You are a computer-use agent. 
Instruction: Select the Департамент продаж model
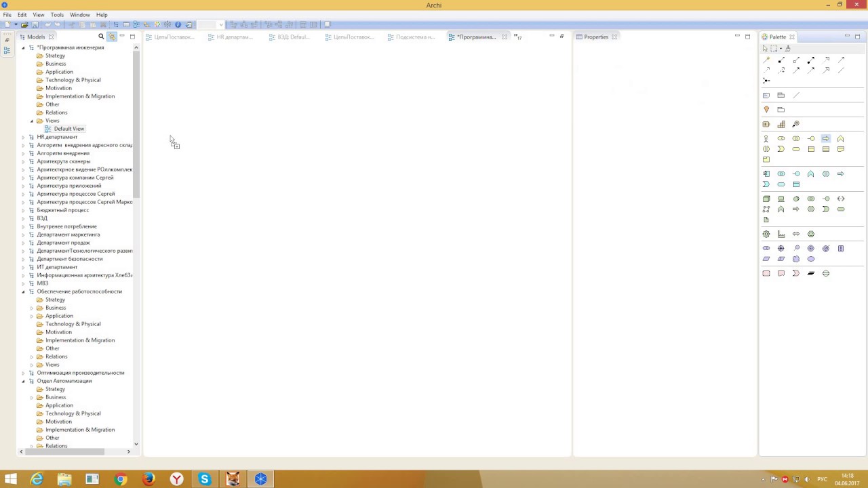63,243
